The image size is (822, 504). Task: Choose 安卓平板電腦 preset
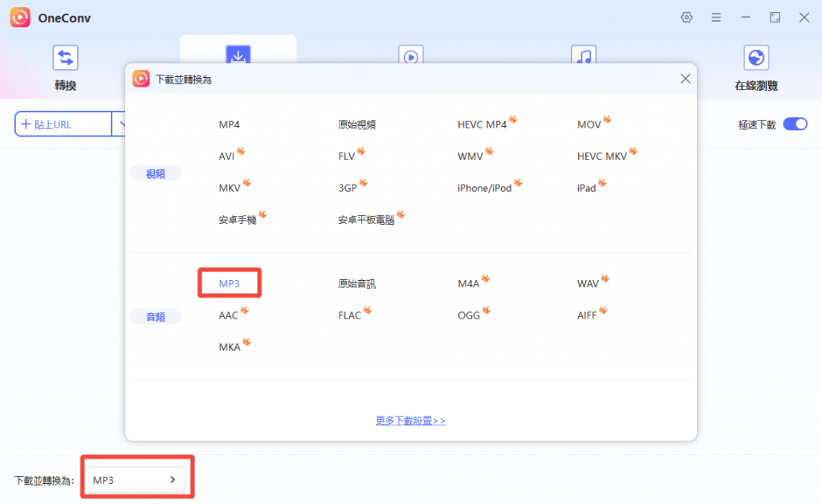pos(366,220)
